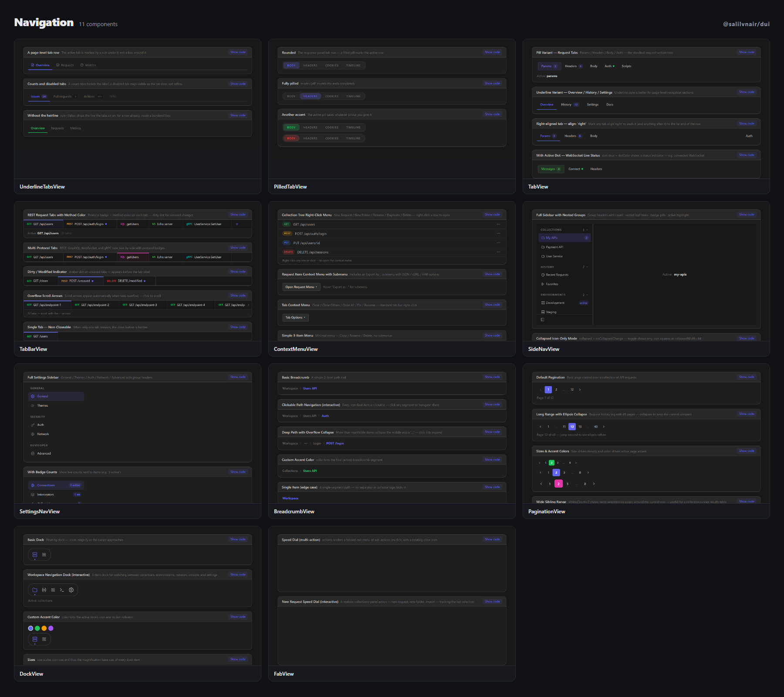Screen dimensions: 784x697
Task: Click the 'Connect' tab with active dot
Action: 576,169
